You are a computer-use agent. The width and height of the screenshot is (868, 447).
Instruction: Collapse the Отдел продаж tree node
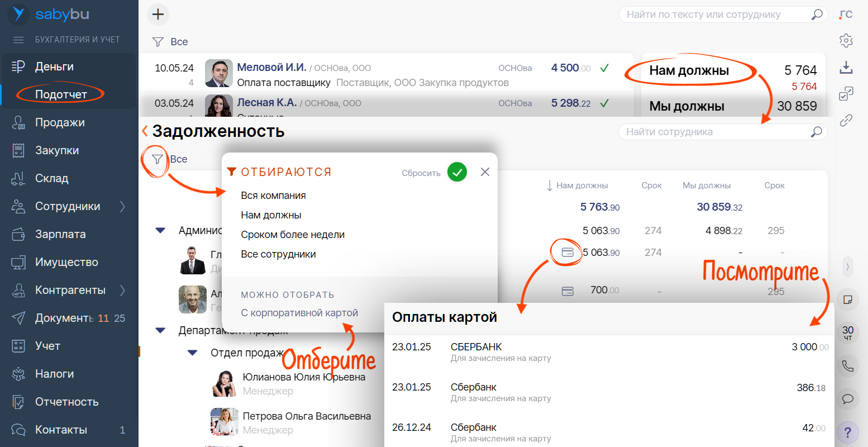coord(193,353)
